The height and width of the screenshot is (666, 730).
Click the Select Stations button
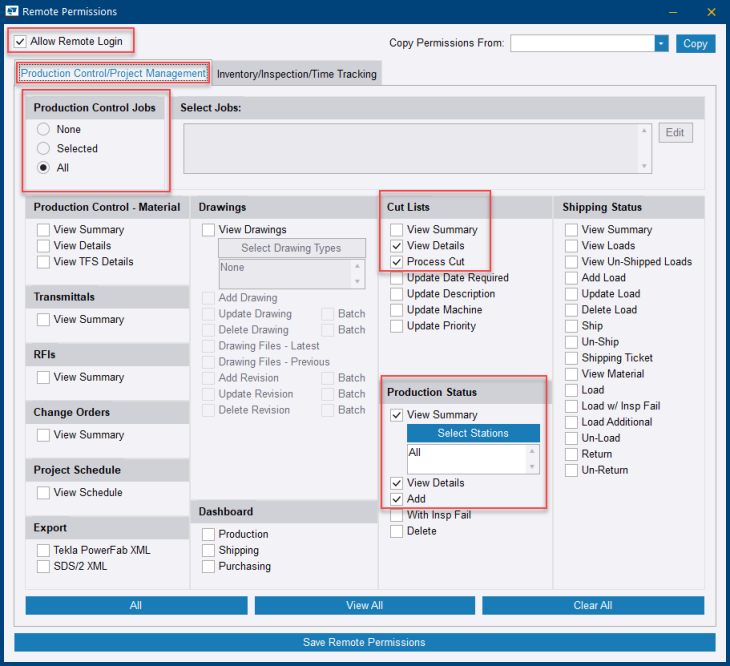[x=473, y=433]
